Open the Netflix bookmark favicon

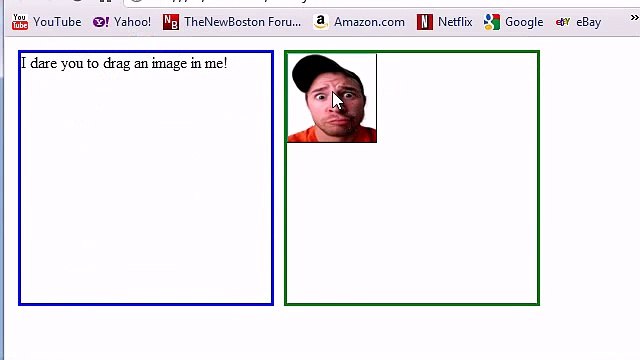pyautogui.click(x=424, y=22)
